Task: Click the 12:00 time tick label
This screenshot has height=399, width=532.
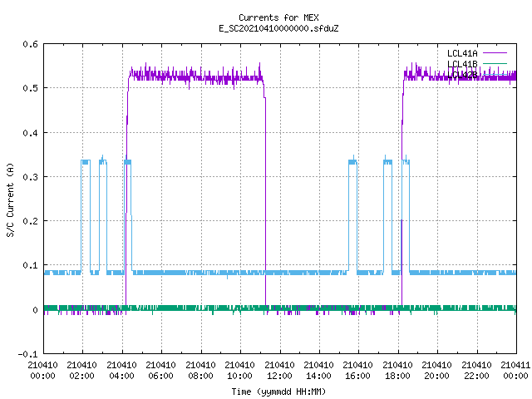Action: point(280,376)
